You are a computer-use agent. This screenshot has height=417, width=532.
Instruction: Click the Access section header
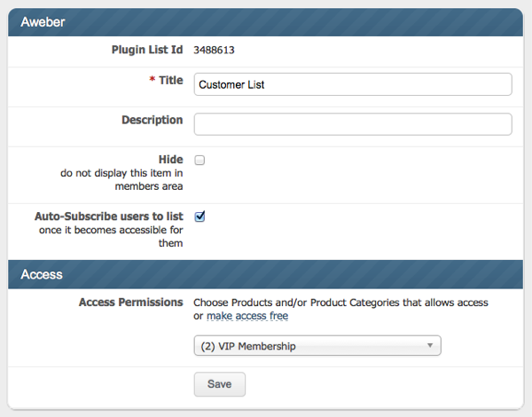coord(266,274)
